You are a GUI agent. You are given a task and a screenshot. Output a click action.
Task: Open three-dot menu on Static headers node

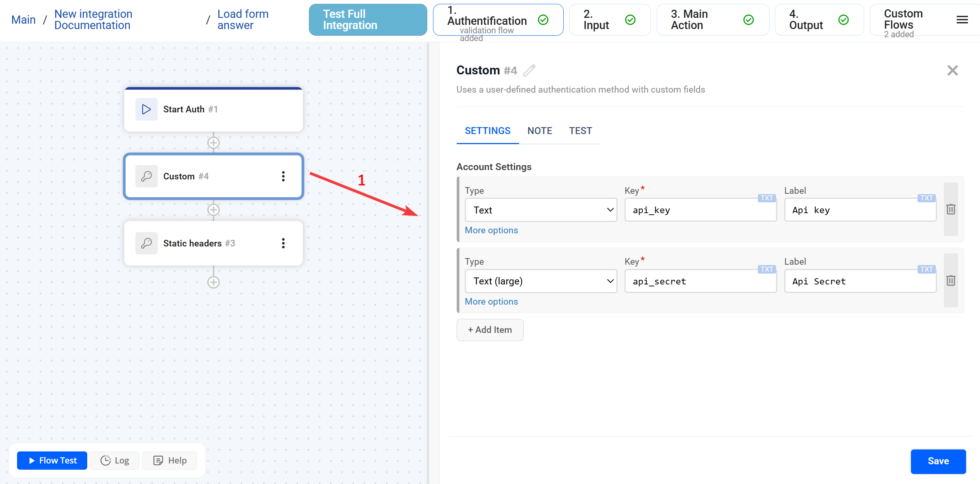pyautogui.click(x=283, y=243)
